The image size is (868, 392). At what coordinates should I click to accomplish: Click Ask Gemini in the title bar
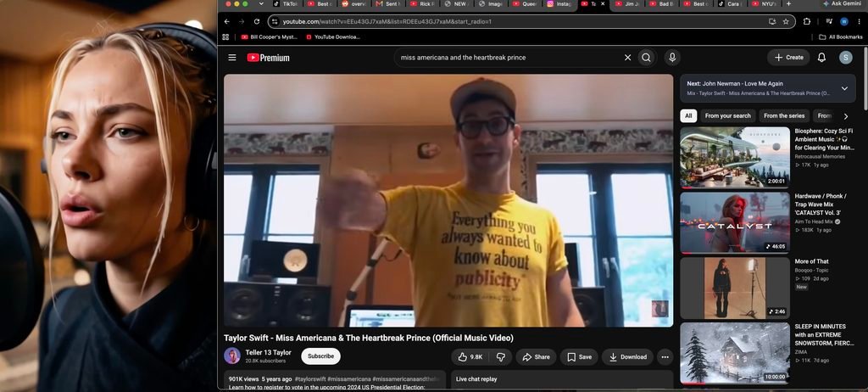click(x=842, y=4)
